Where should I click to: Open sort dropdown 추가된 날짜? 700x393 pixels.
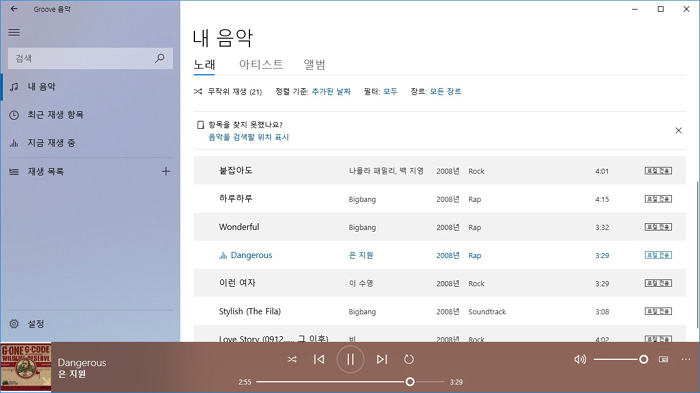coord(331,92)
